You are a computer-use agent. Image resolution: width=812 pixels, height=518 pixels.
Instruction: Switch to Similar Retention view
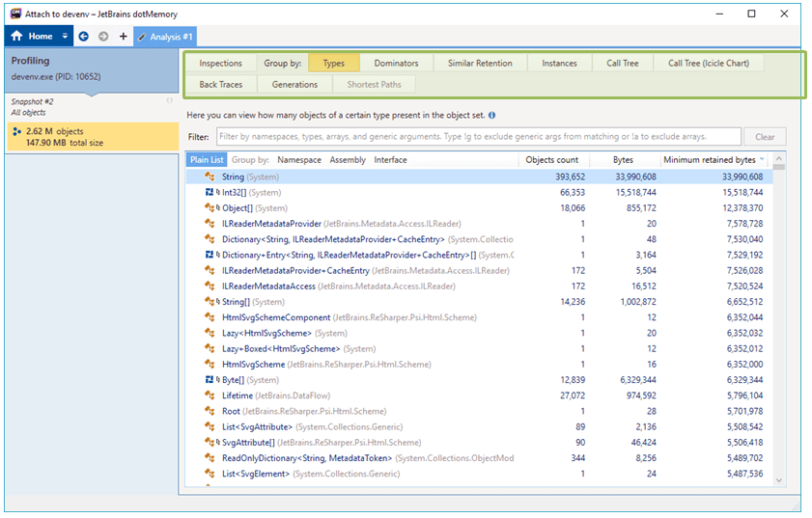480,64
